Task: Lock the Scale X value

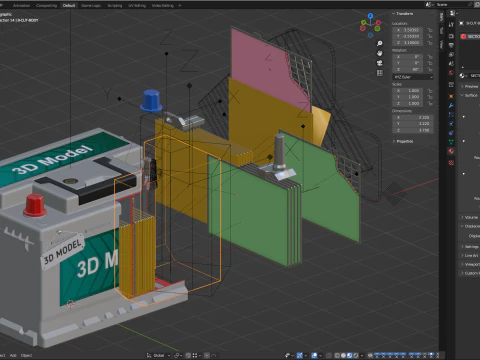Action: 430,91
